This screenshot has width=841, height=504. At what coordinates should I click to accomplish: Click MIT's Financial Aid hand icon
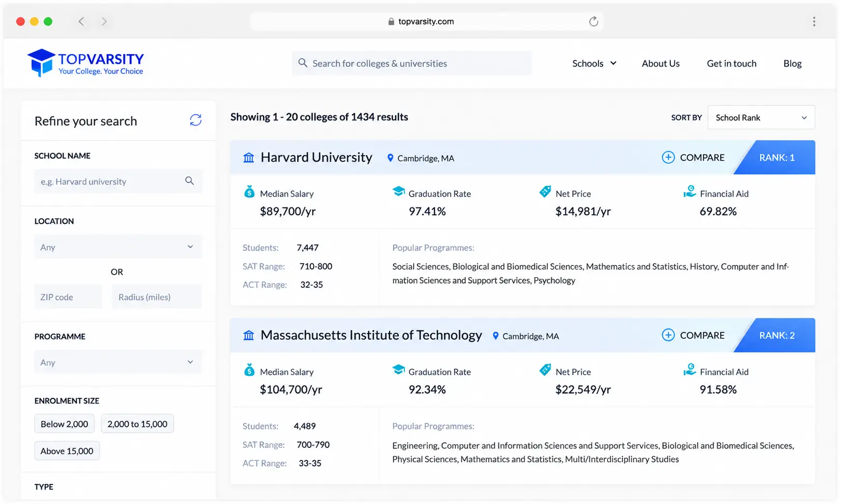click(x=689, y=370)
